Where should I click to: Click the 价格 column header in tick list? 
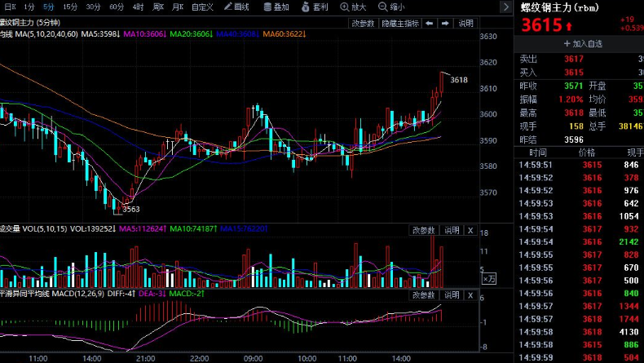click(x=586, y=153)
